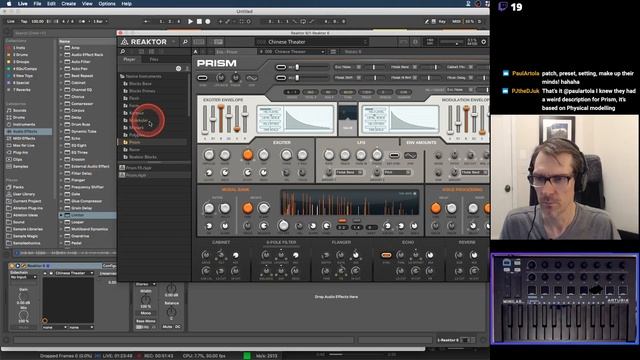This screenshot has width=640, height=360.
Task: Open the Chinese Theater preset dropdown in Live device
Action: click(x=74, y=273)
